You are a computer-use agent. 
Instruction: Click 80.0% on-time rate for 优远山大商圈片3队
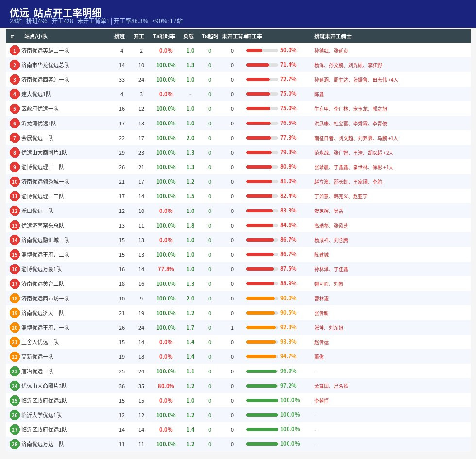click(x=166, y=386)
